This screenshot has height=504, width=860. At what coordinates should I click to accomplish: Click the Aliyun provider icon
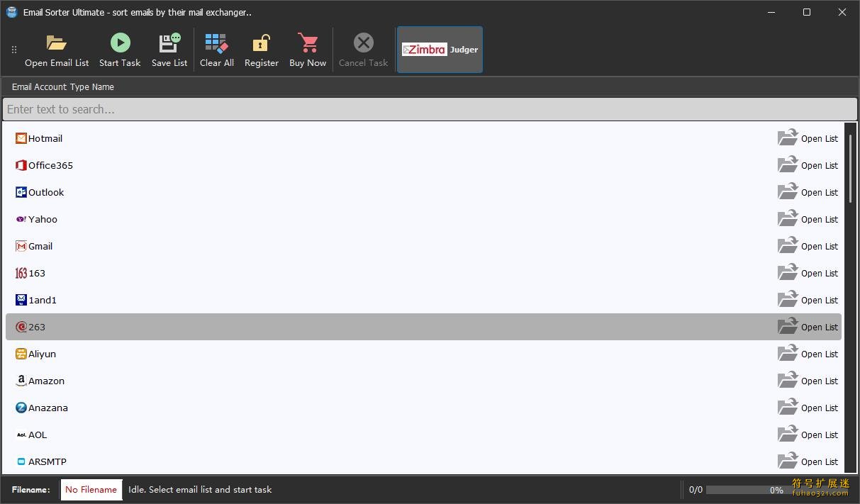(21, 354)
